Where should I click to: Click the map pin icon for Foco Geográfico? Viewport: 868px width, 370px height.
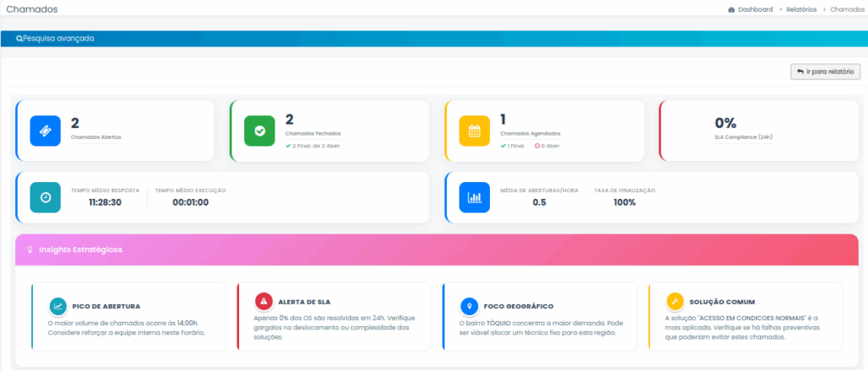[x=469, y=305]
